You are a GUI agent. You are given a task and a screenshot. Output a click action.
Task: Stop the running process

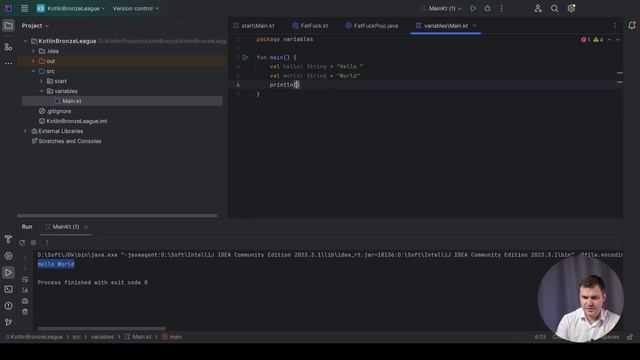pos(33,243)
